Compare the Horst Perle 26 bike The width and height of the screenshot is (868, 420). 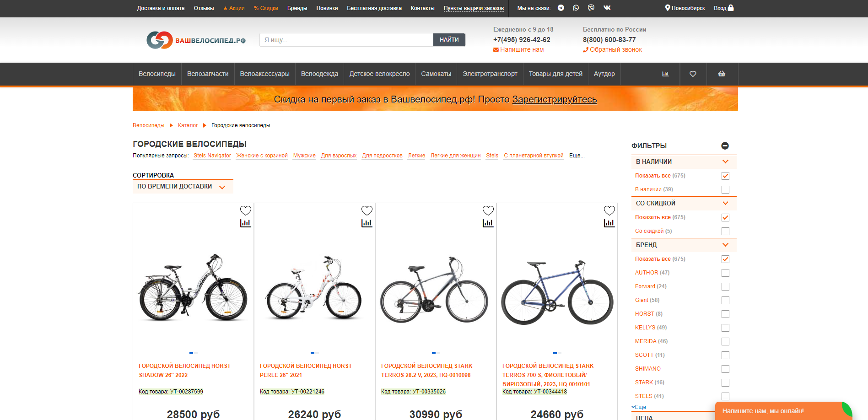pyautogui.click(x=367, y=223)
